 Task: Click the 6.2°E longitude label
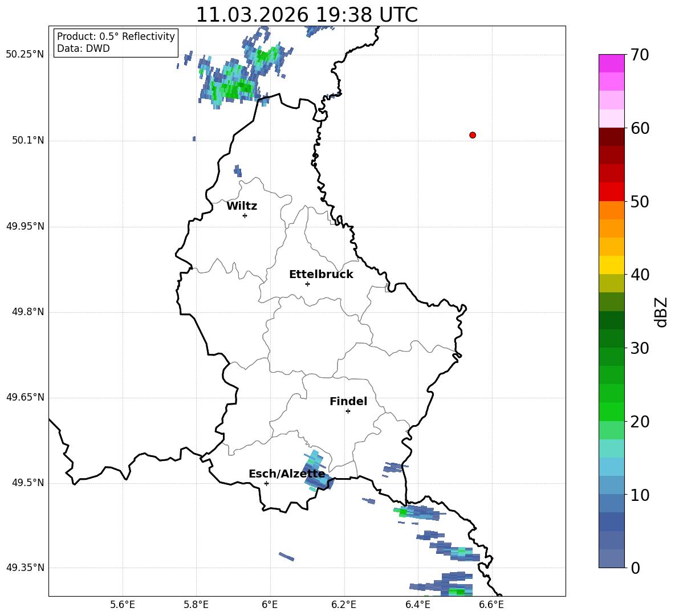pyautogui.click(x=344, y=605)
